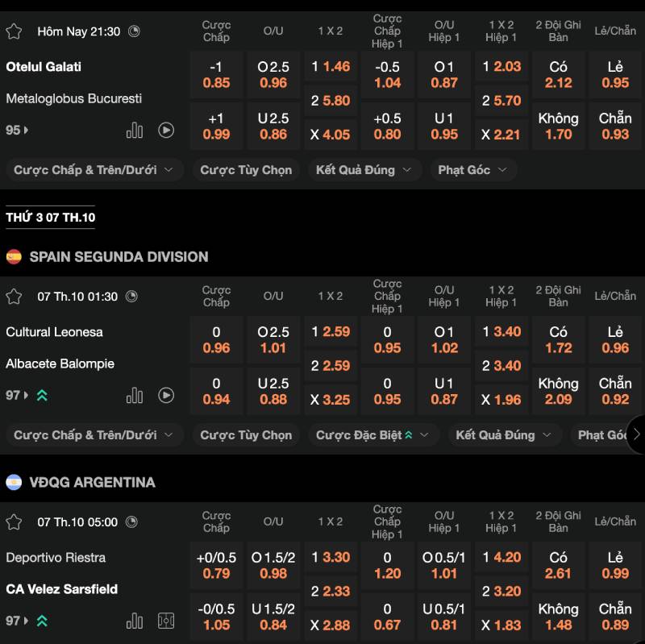Bet on Otelul Galati win at 1.46
The width and height of the screenshot is (645, 644).
pos(331,67)
